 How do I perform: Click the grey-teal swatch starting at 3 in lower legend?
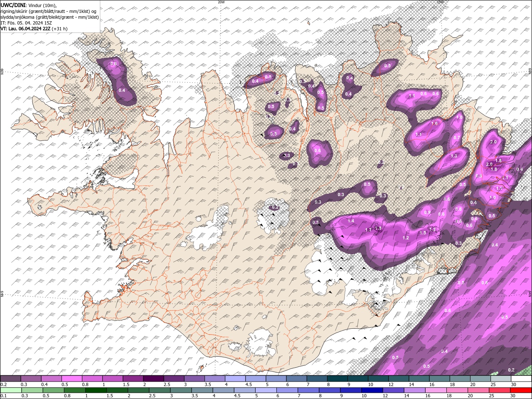point(181,390)
